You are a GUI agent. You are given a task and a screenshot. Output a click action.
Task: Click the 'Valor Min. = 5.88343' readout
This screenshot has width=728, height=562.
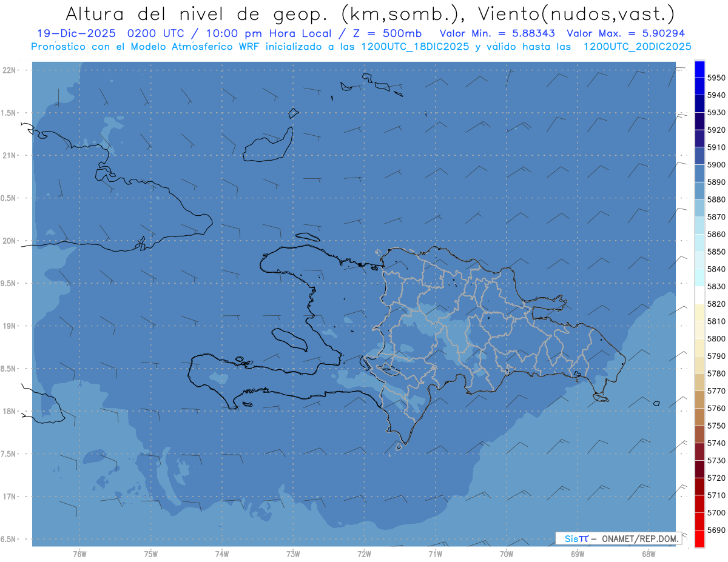tap(497, 33)
